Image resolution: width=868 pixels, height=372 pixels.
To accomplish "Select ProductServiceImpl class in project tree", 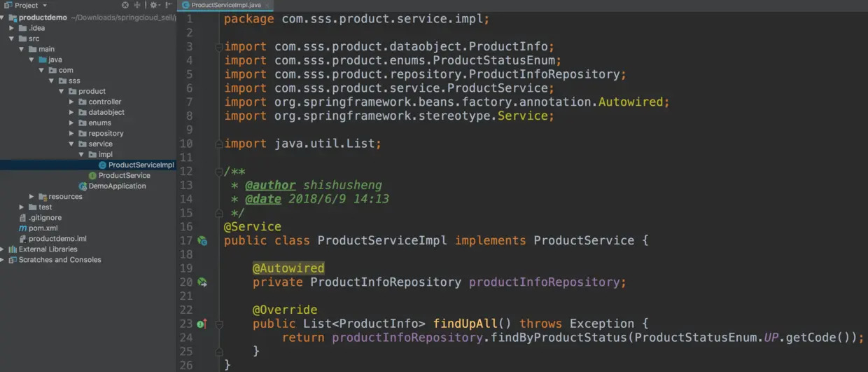I will pos(141,165).
